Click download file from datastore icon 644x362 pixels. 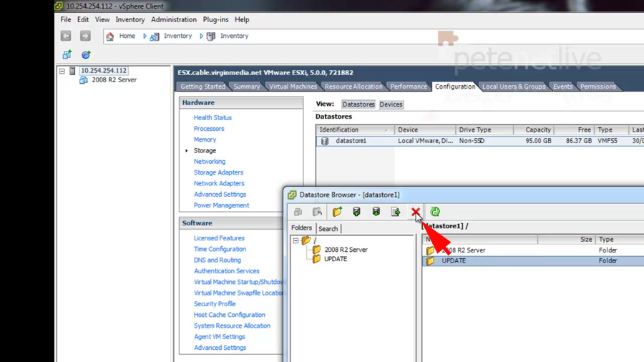click(376, 212)
